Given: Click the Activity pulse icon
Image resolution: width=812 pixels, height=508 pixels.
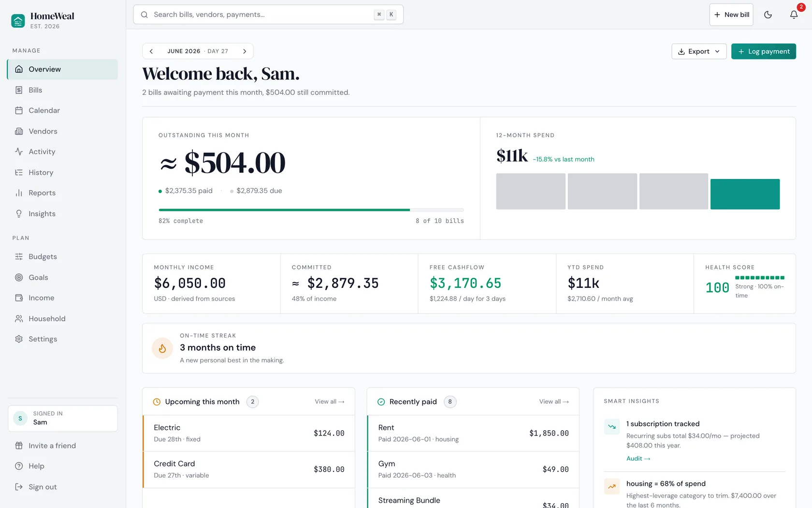Looking at the screenshot, I should point(19,151).
